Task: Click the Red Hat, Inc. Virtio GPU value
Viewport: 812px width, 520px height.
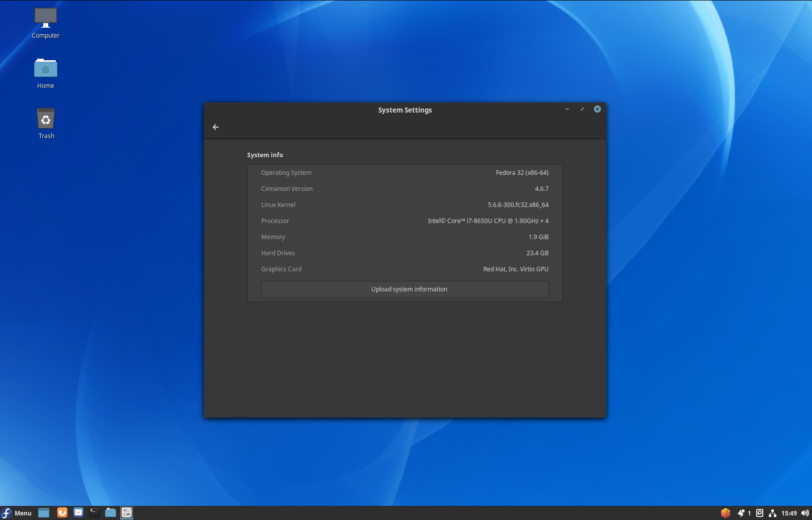Action: (516, 269)
